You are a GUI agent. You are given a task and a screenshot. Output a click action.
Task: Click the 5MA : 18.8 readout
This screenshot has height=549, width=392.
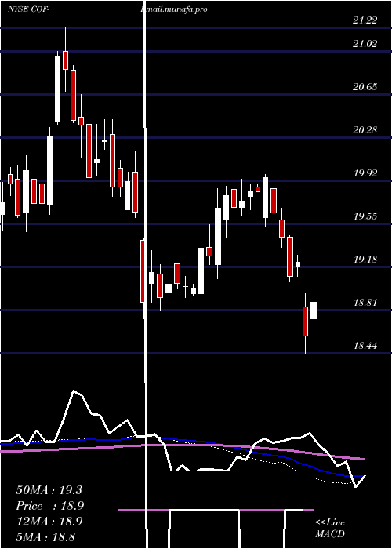pyautogui.click(x=45, y=536)
